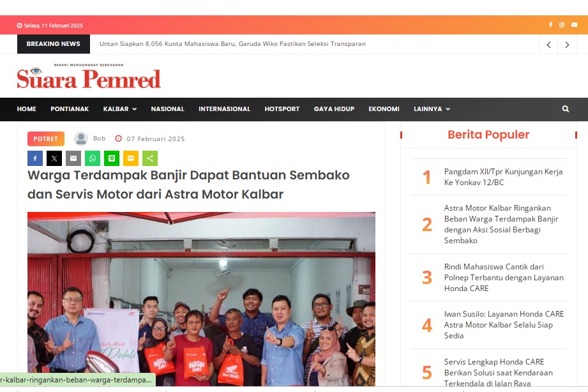Open popular article Pangdam XII/Tpr Kunjungan Kerja
Screen dimensions: 588x392
503,177
